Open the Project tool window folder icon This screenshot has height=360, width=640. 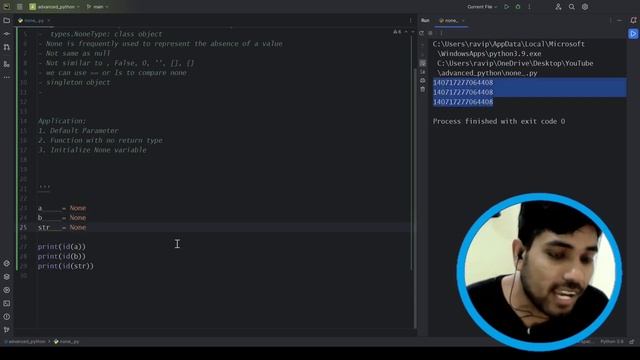[7, 20]
